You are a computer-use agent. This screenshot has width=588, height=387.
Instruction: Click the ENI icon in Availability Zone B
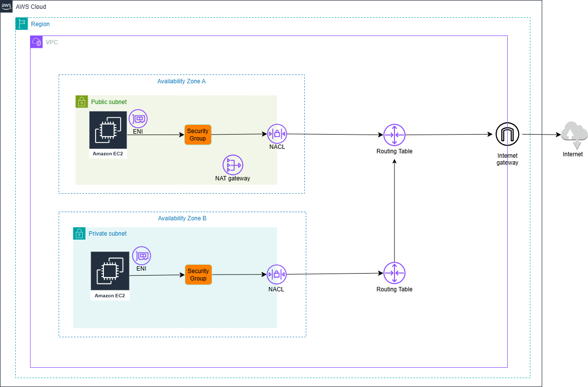(x=141, y=256)
